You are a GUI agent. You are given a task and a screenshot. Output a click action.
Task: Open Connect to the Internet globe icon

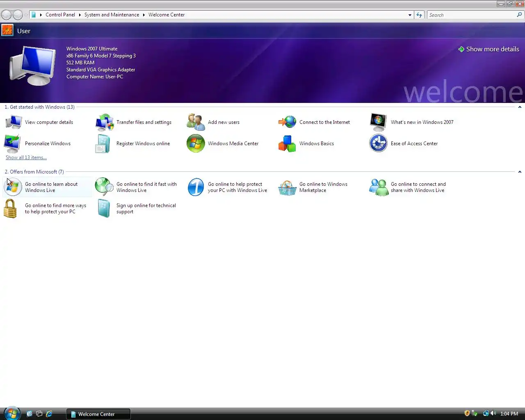(x=287, y=122)
